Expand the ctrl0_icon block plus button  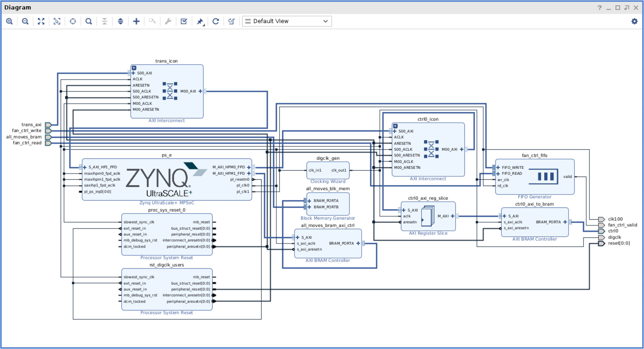[x=395, y=126]
